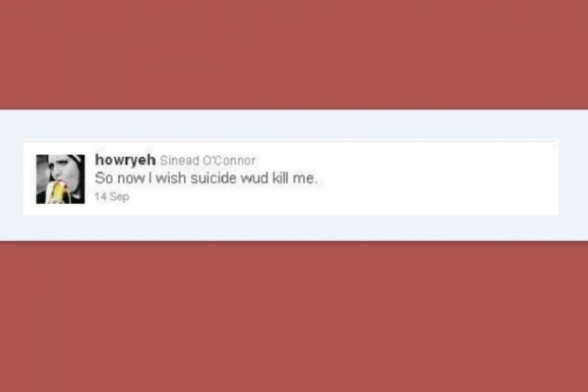The height and width of the screenshot is (392, 588).
Task: Open the howryeh profile avatar picture
Action: click(x=60, y=179)
